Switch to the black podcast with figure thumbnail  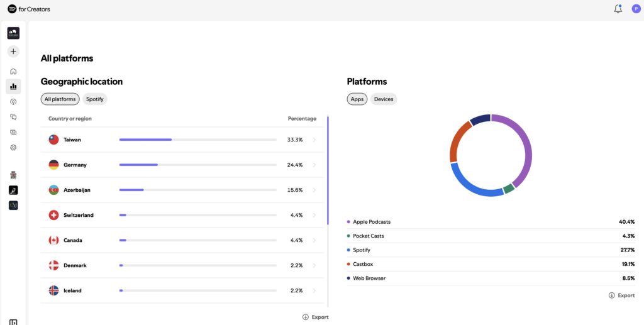pyautogui.click(x=13, y=190)
